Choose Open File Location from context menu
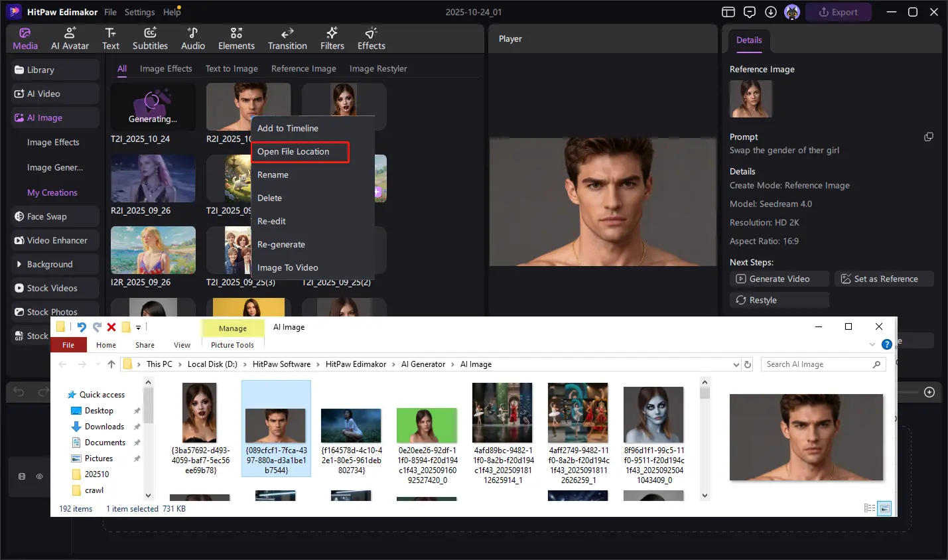Viewport: 948px width, 560px height. point(293,152)
